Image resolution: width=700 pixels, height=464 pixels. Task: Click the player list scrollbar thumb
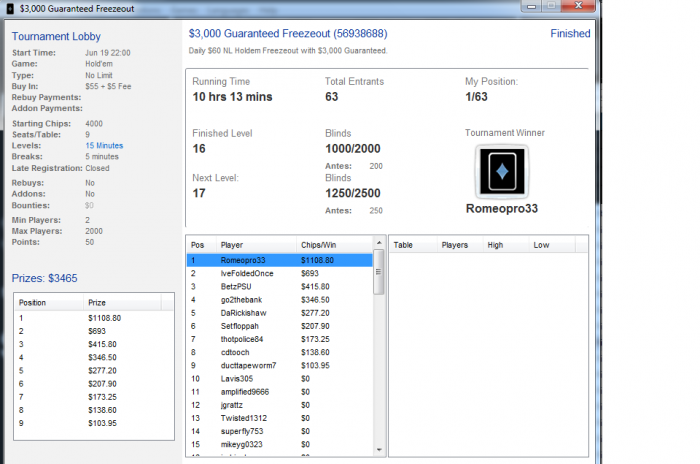[x=379, y=272]
